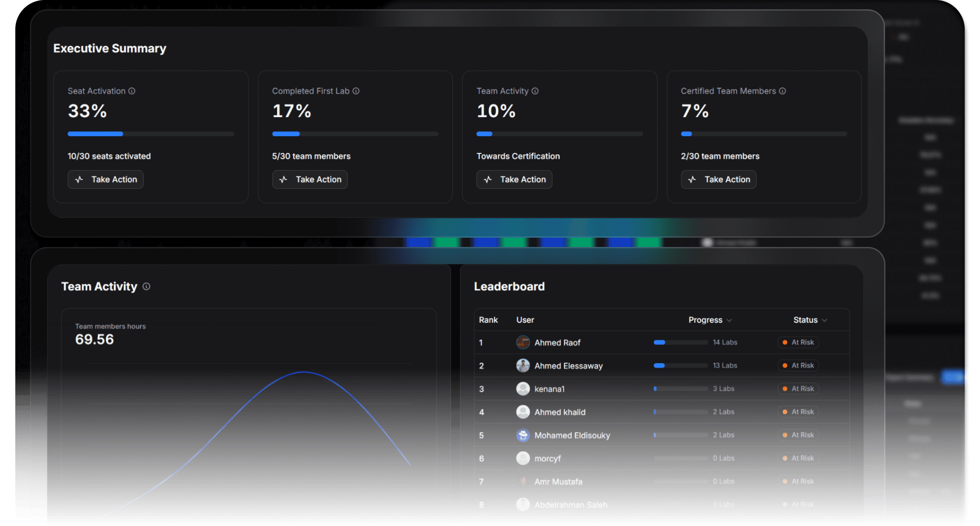Viewport: 980px width, 526px height.
Task: Click kenana1's At Risk status indicator
Action: [x=798, y=388]
